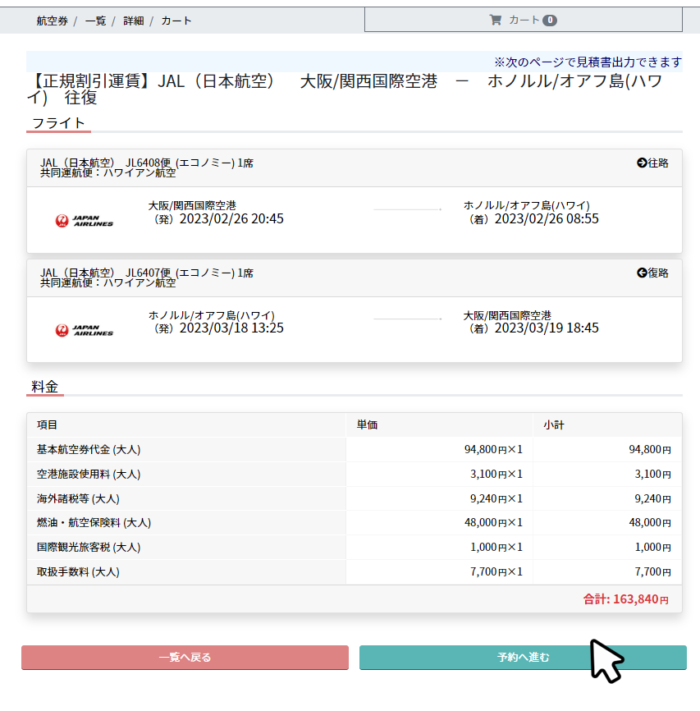Click the 合計 163,840円 total amount
700x711 pixels.
pyautogui.click(x=626, y=599)
